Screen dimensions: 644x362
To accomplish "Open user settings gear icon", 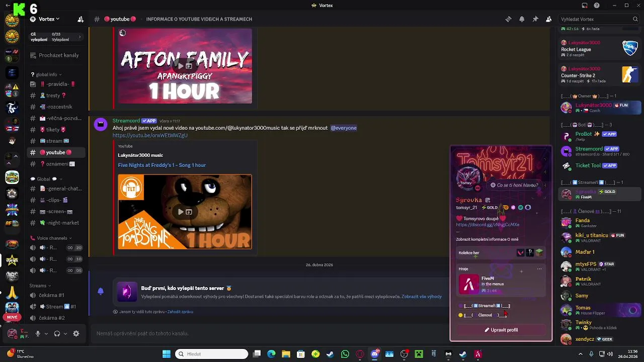I will point(76,333).
